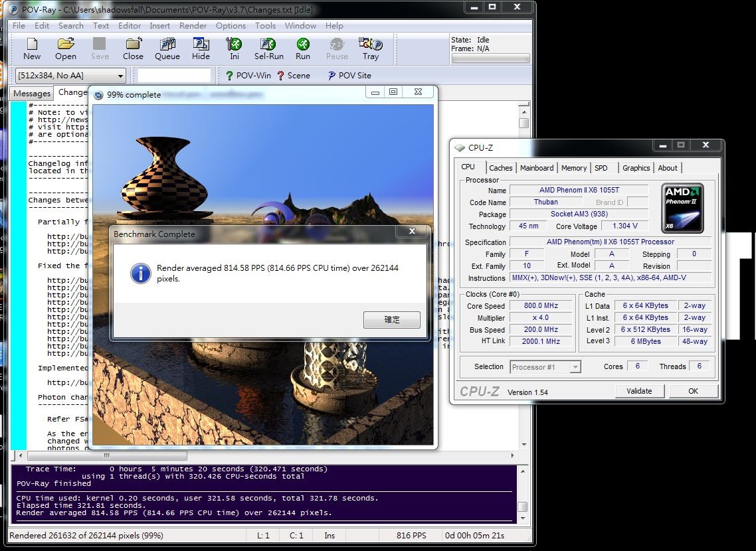Click the Validate button in CPU-Z
The image size is (756, 551).
click(639, 391)
